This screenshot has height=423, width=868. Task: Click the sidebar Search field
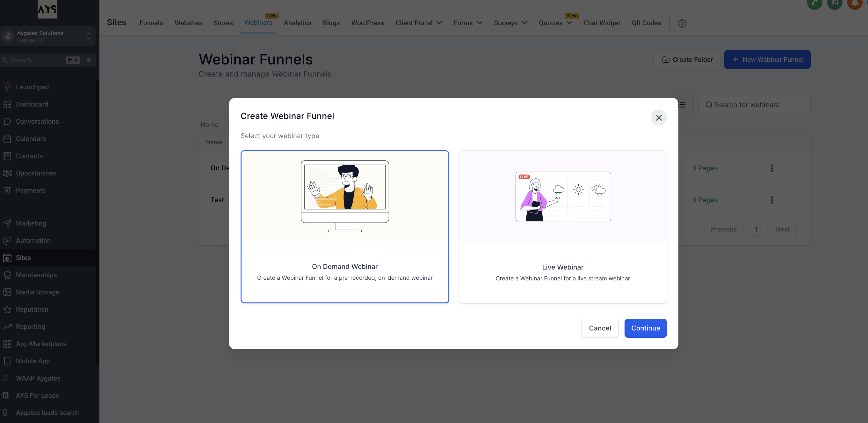41,60
